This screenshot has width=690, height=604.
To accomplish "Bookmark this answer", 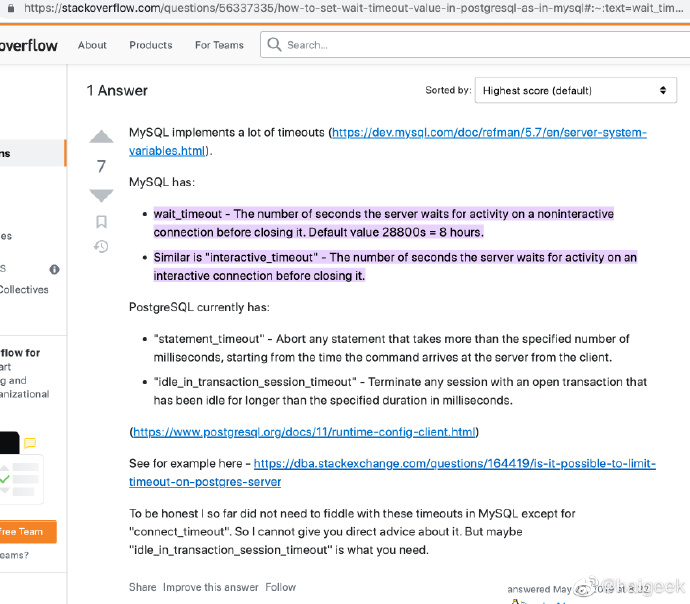I will (101, 222).
